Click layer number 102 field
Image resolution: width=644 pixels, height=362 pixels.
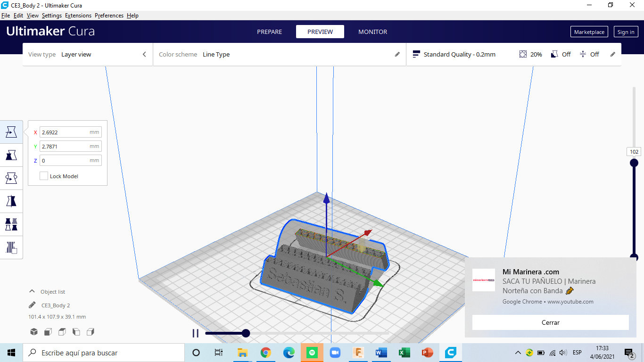(x=634, y=152)
